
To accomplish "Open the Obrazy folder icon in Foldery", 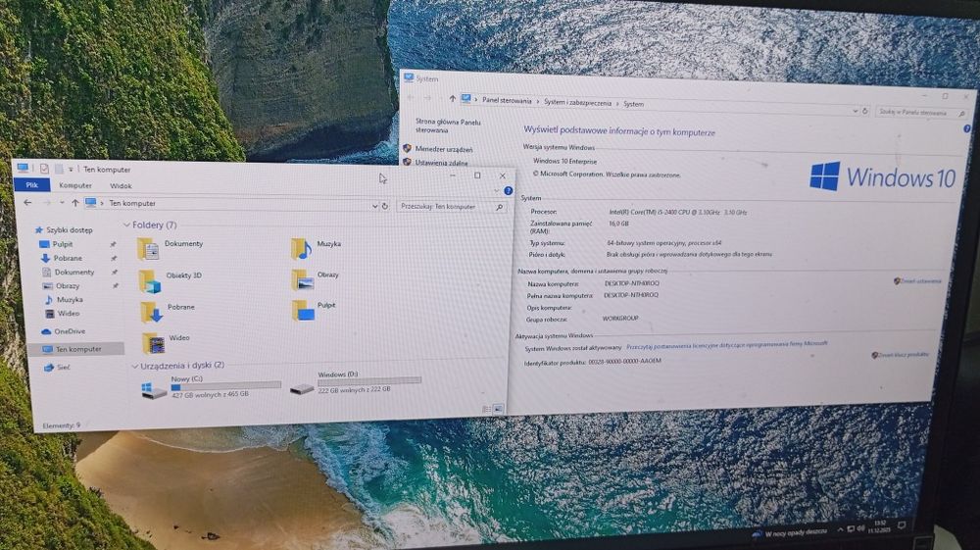I will (303, 280).
